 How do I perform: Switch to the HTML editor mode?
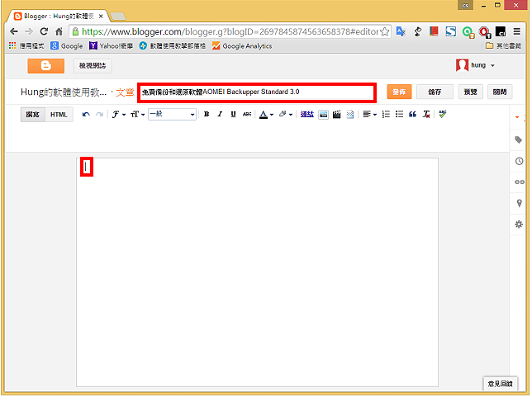point(59,115)
